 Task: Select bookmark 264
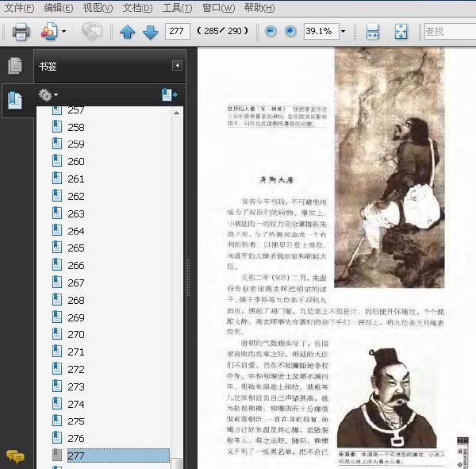point(76,231)
